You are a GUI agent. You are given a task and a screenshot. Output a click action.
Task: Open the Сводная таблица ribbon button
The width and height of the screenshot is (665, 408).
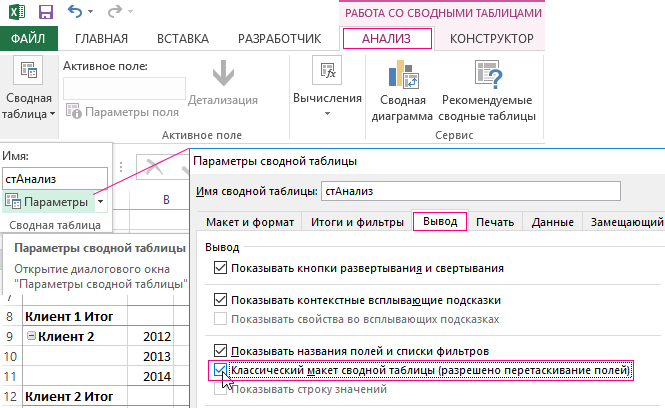click(x=30, y=91)
